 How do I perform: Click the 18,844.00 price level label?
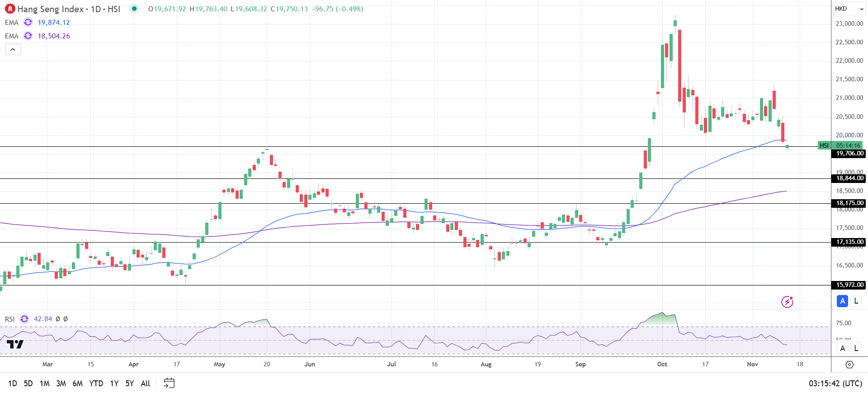point(849,178)
